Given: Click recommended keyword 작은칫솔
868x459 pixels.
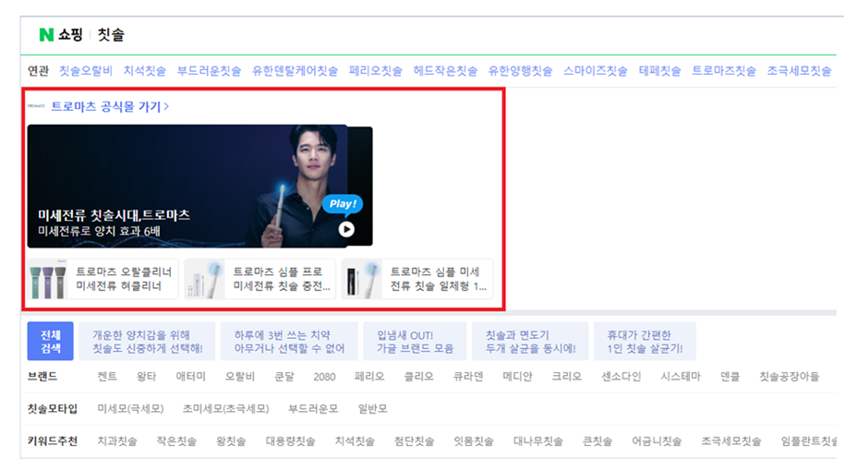Looking at the screenshot, I should pos(176,441).
